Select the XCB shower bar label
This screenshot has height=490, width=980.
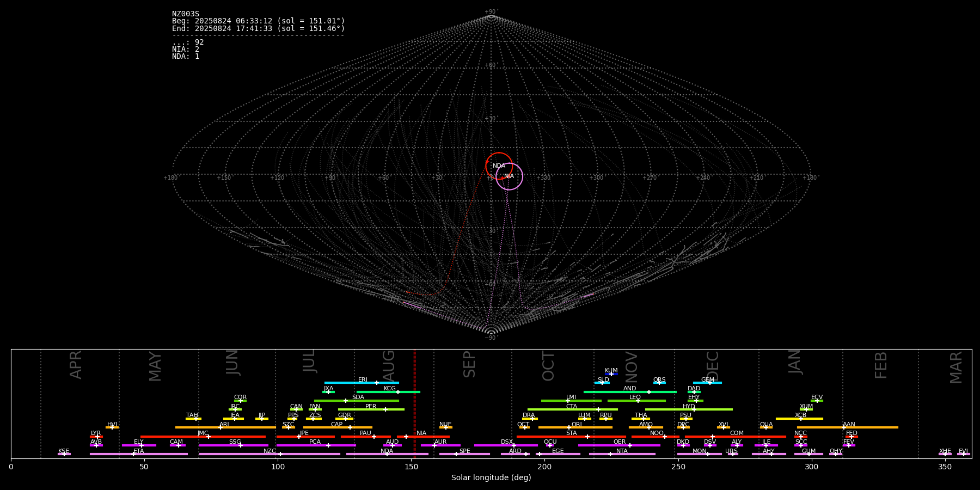[801, 415]
